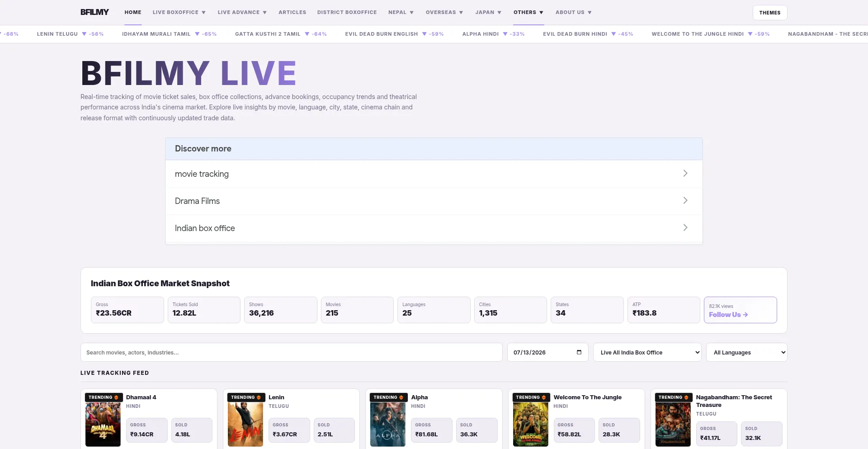Image resolution: width=868 pixels, height=449 pixels.
Task: Click TRENDING badge on Welcome To The Jungle
Action: (531, 397)
